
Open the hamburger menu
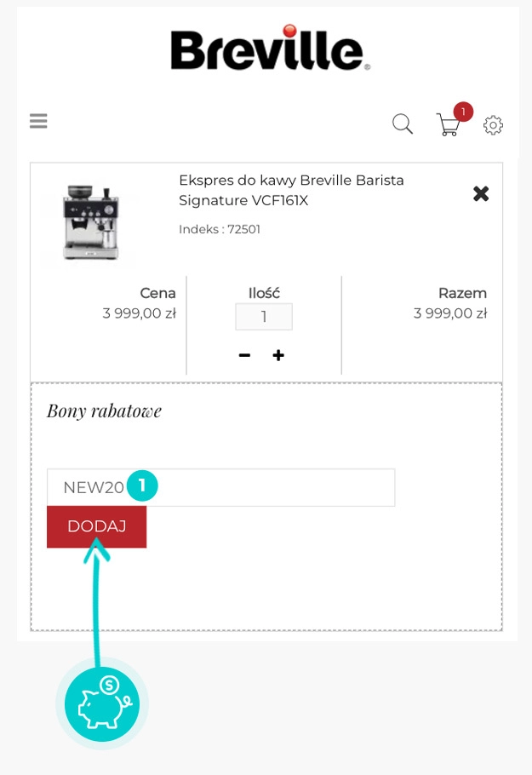(38, 121)
